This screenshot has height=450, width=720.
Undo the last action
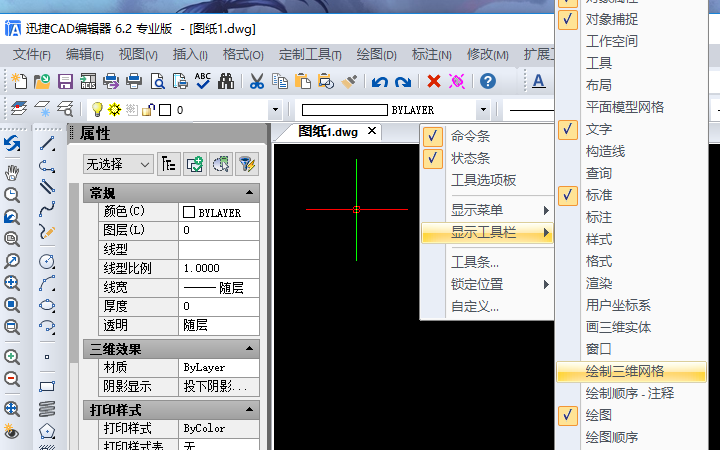pos(380,82)
